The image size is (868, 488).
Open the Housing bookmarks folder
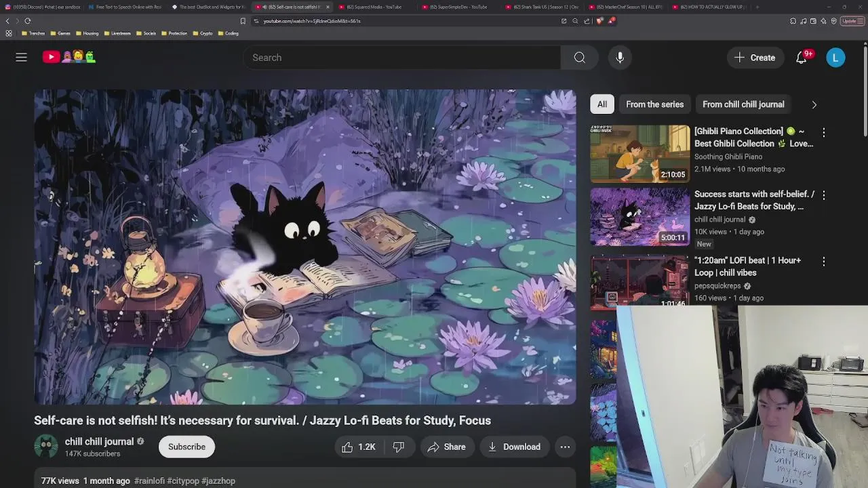[x=87, y=33]
